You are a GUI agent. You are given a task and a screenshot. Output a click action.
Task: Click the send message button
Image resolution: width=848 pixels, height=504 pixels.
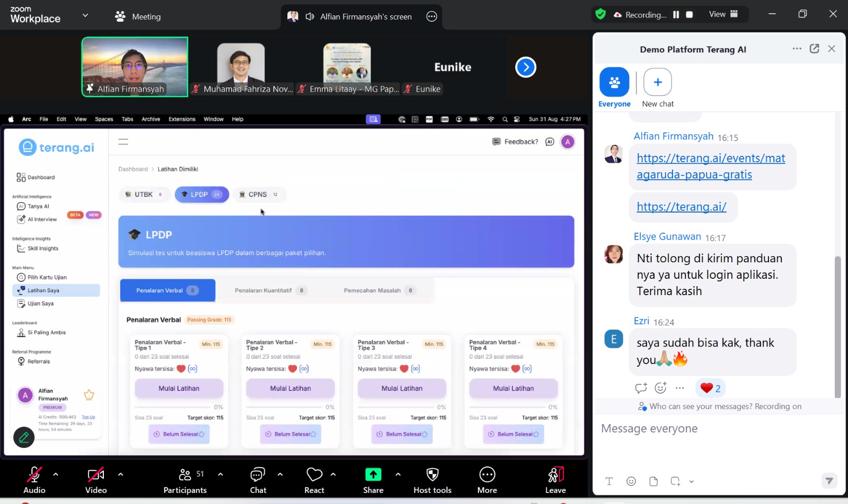click(x=829, y=481)
